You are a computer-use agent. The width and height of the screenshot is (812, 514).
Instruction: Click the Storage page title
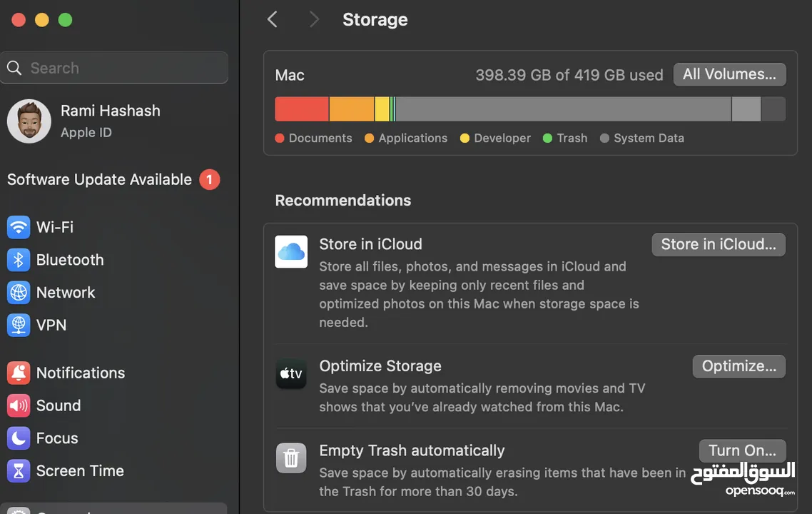(375, 20)
